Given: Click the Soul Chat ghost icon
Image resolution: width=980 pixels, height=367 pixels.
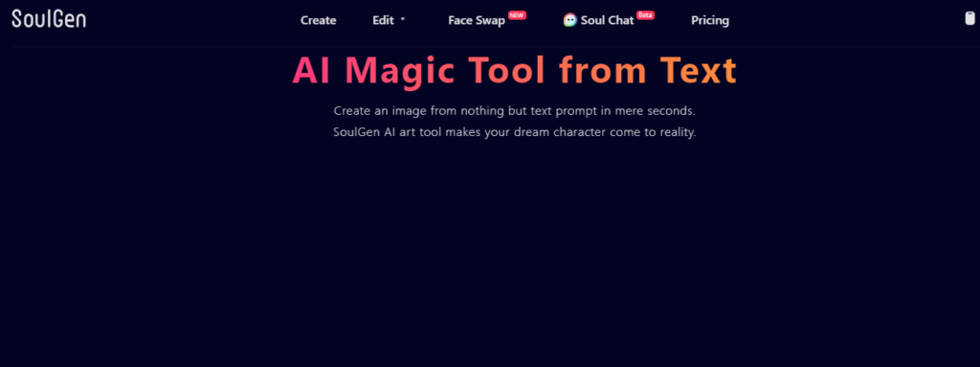Looking at the screenshot, I should [569, 20].
